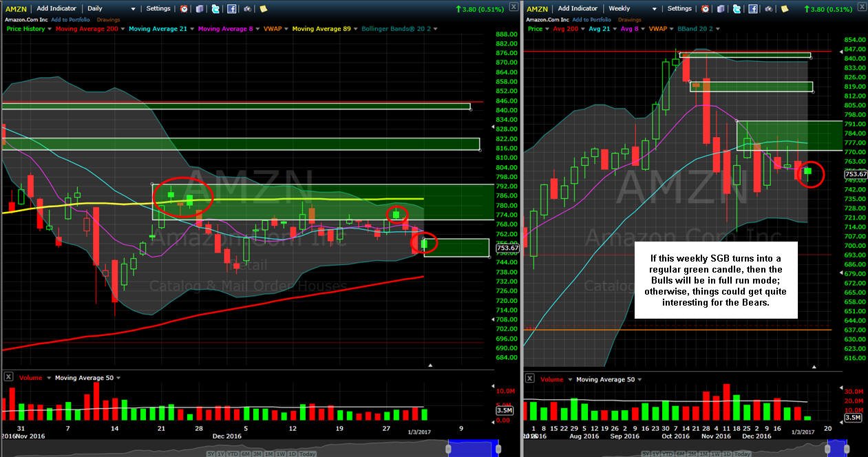Expand Moving Average 8 options in Daily chart
The height and width of the screenshot is (457, 868).
click(x=257, y=29)
